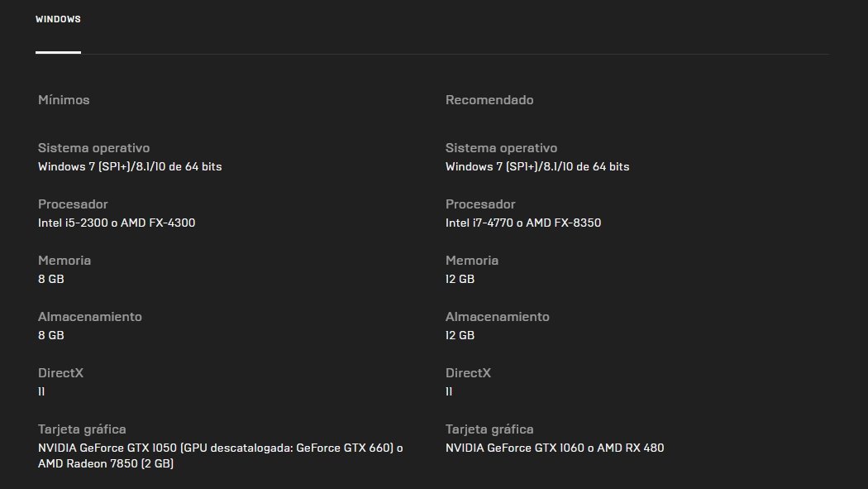Screen dimensions: 868x489
Task: Click the Procesador label under Mínimos
Action: pyautogui.click(x=73, y=204)
